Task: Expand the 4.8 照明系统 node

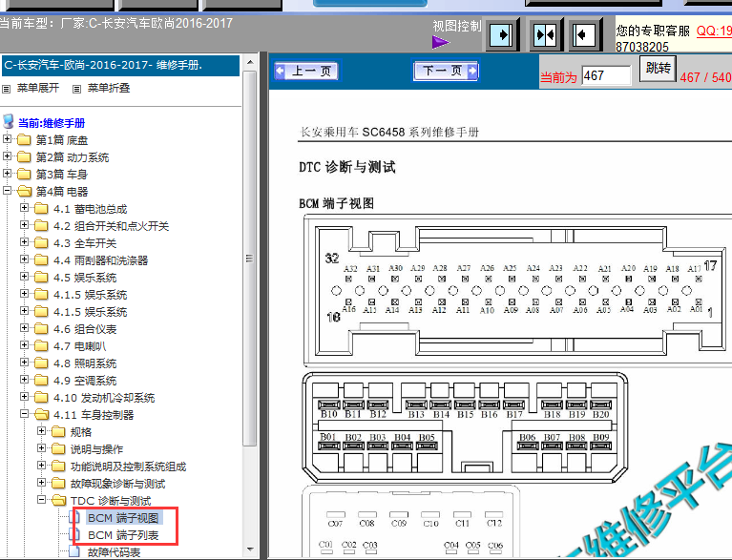Action: pos(24,362)
